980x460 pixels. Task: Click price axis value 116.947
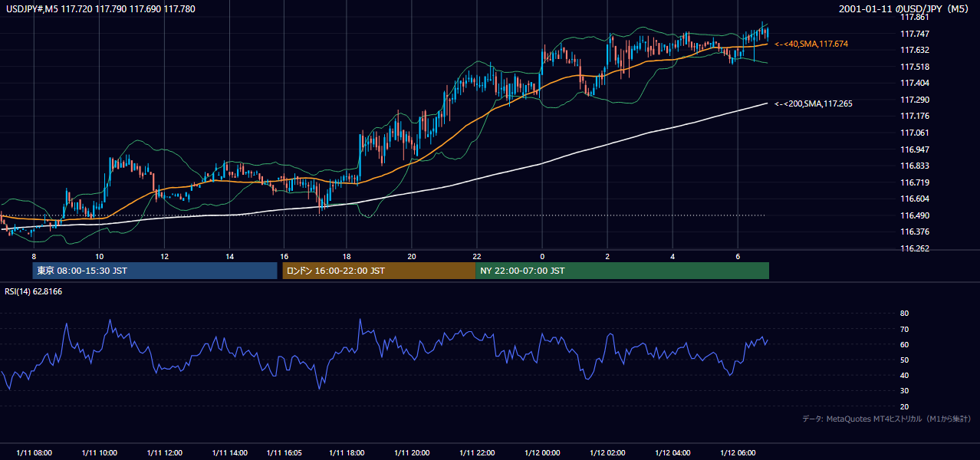point(915,149)
